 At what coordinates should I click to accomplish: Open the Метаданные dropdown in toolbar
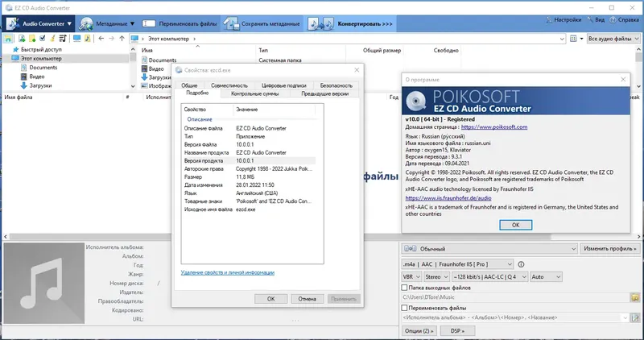(x=107, y=24)
